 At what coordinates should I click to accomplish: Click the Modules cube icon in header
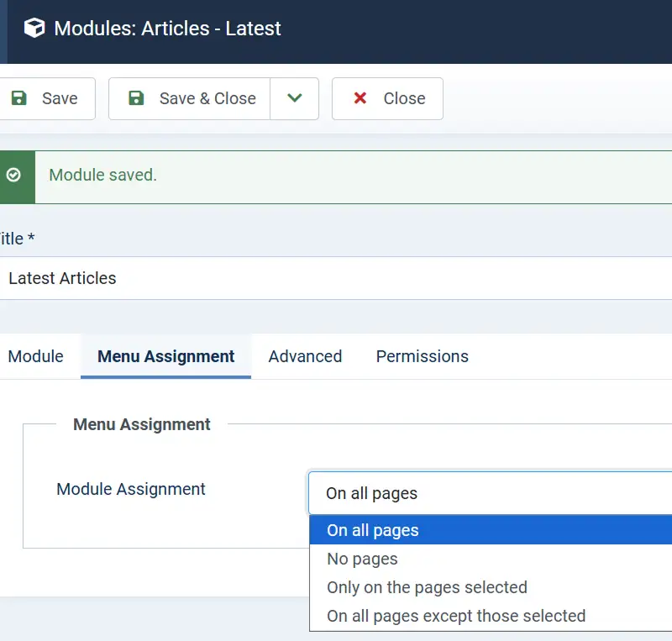pyautogui.click(x=34, y=29)
